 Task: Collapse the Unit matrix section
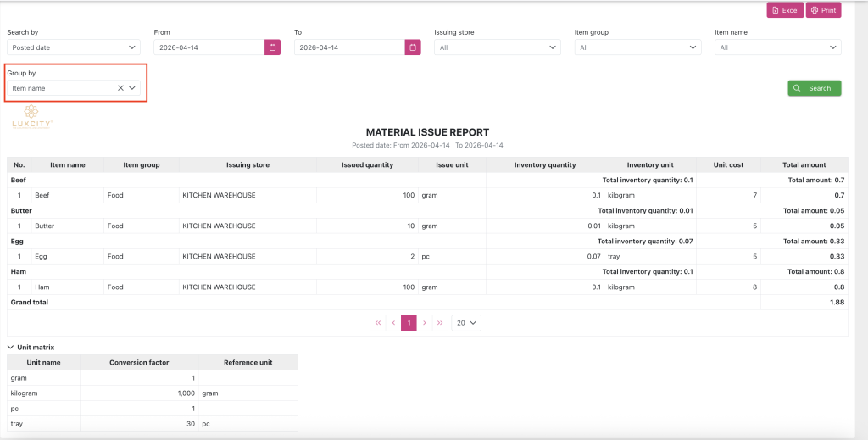click(x=31, y=348)
